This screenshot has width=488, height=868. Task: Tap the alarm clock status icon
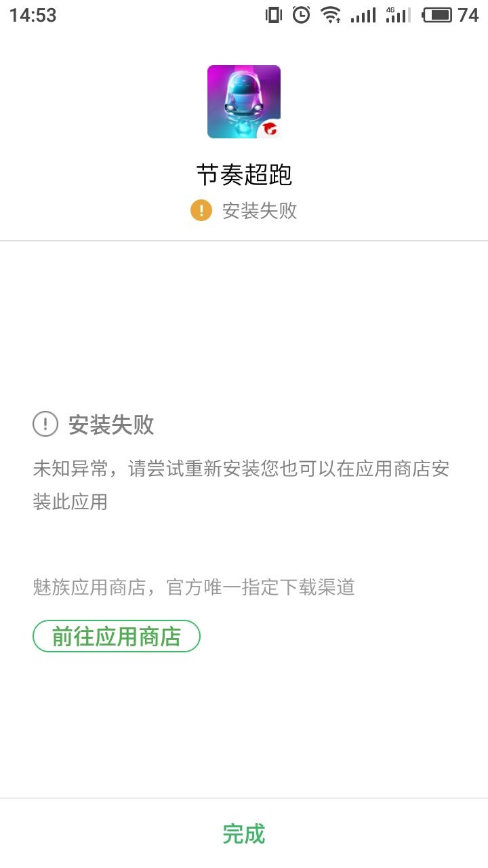pos(301,15)
